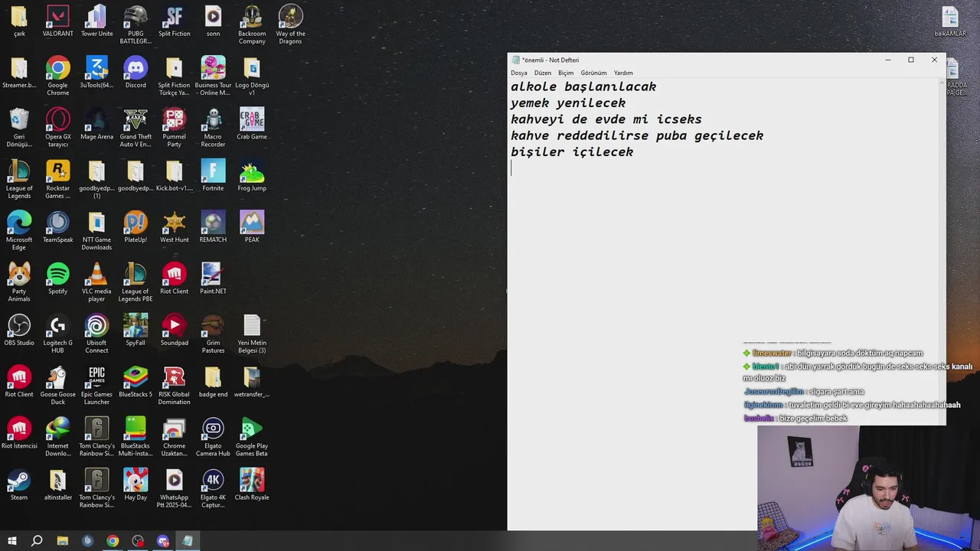Click the Steam desktop icon
The width and height of the screenshot is (980, 551).
pos(19,484)
